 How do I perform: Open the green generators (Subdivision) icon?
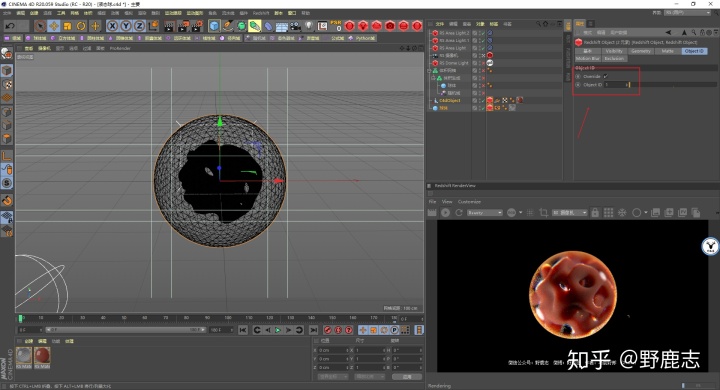(x=242, y=26)
